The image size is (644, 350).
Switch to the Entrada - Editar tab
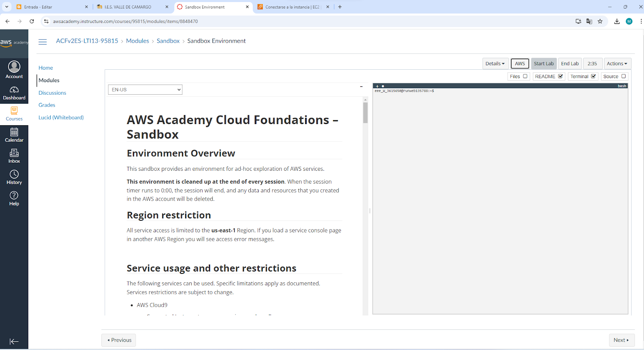52,7
